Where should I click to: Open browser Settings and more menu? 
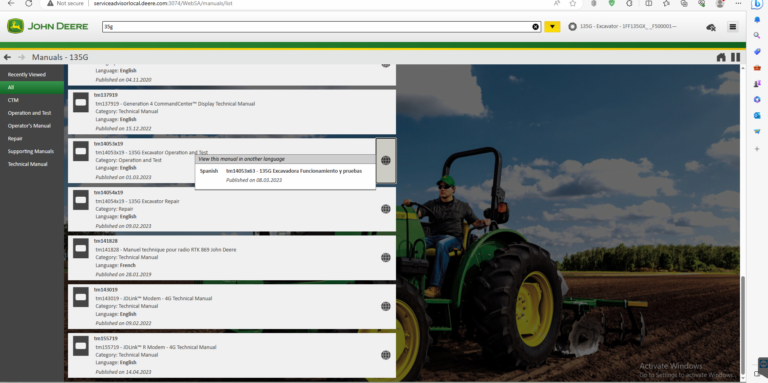coord(738,3)
